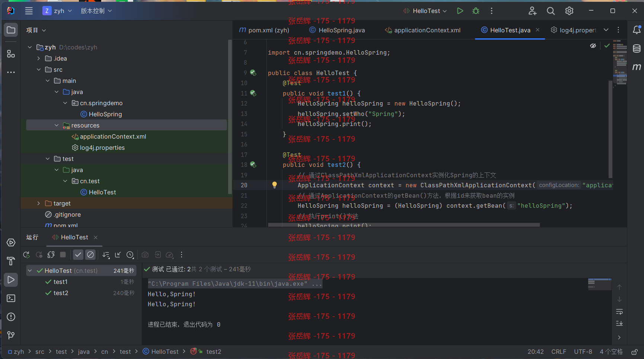Open Problems tool window icon

11,317
